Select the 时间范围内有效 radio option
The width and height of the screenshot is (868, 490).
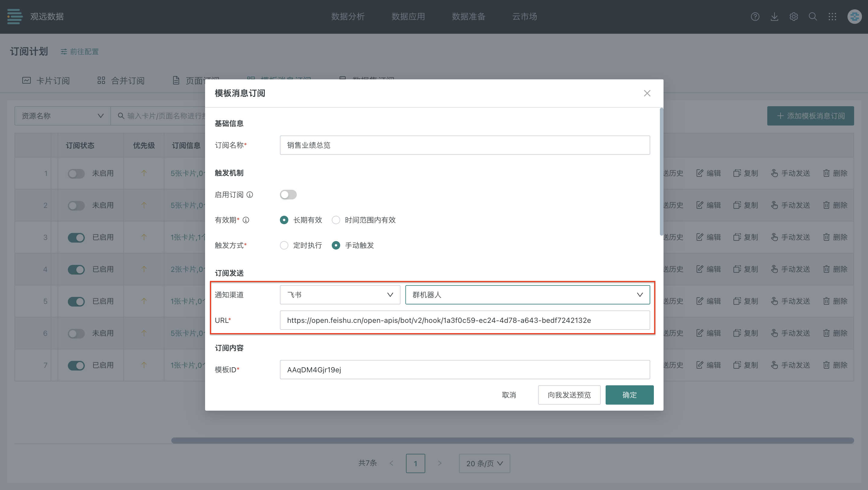click(336, 220)
